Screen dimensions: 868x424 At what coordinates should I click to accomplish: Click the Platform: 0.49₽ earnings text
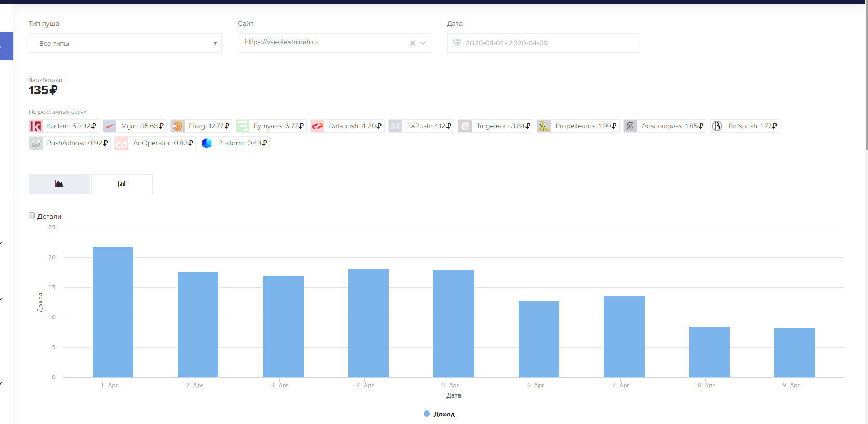[243, 143]
